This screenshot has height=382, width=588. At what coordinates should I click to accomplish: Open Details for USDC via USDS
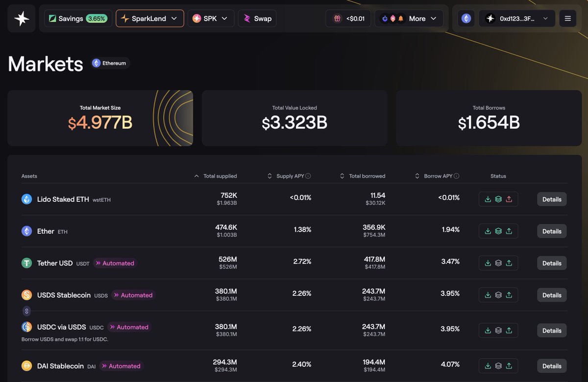tap(552, 331)
